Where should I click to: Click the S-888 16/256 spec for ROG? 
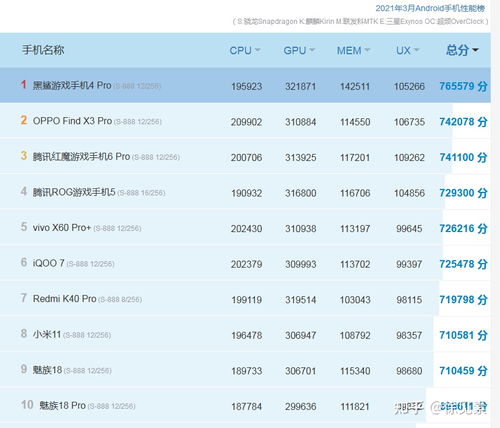pyautogui.click(x=141, y=193)
